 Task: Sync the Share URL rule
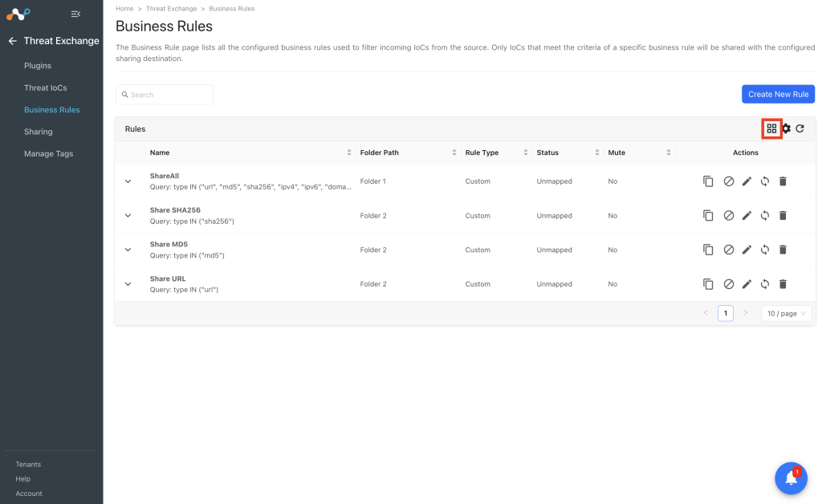[x=765, y=284]
